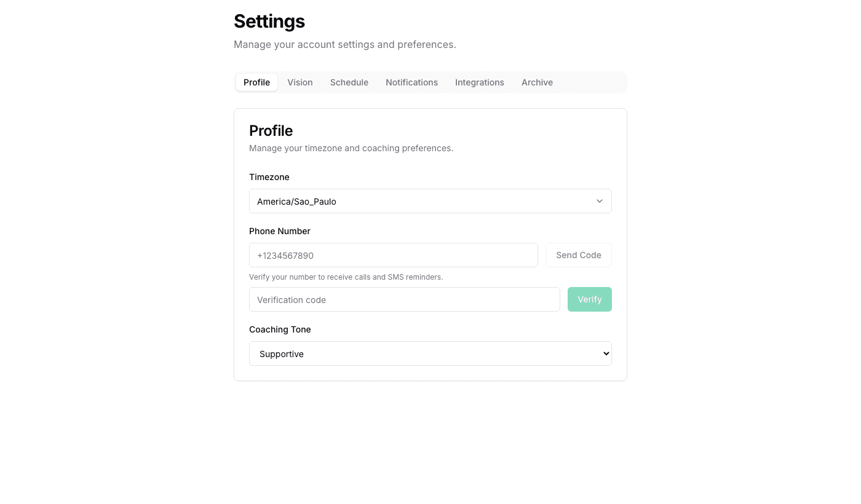
Task: Open the Archive tab
Action: pyautogui.click(x=537, y=82)
